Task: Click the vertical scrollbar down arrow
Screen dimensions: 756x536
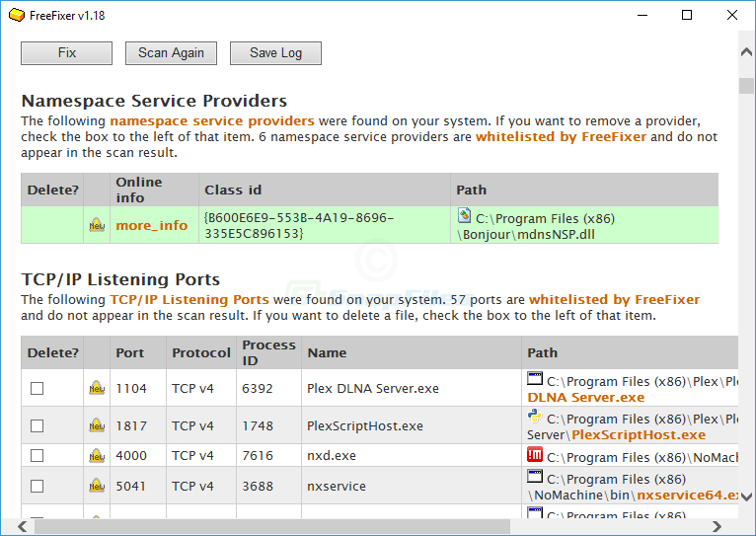Action: tap(746, 497)
